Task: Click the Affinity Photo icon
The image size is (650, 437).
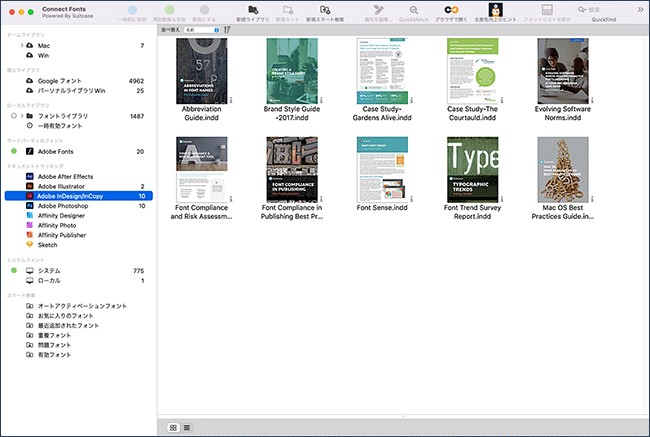Action: tap(29, 226)
